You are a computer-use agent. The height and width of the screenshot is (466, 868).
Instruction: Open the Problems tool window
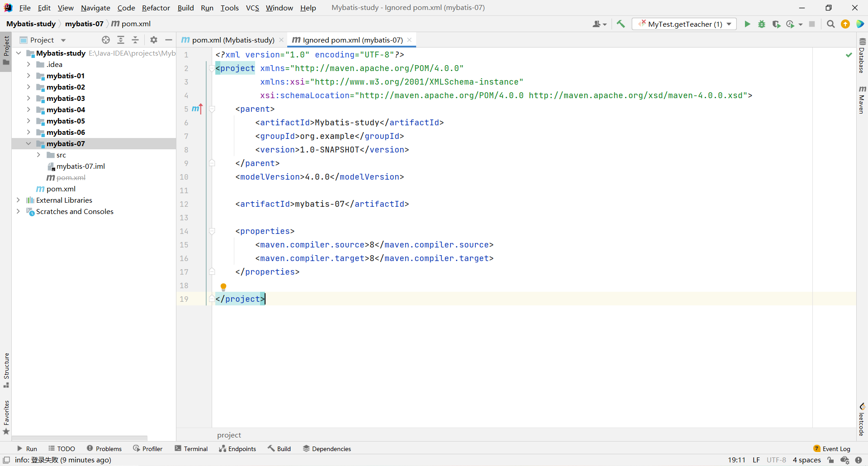[104, 449]
